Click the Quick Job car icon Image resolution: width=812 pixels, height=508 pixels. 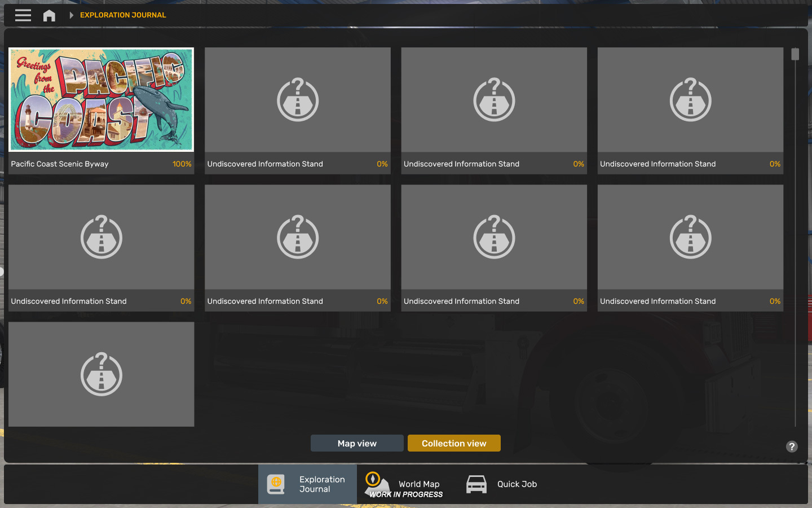476,484
